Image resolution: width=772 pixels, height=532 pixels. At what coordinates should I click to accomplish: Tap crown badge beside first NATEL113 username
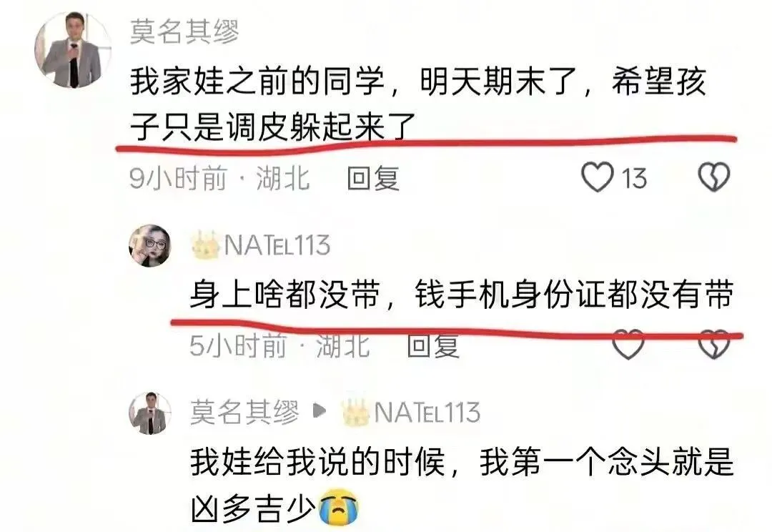click(x=205, y=245)
